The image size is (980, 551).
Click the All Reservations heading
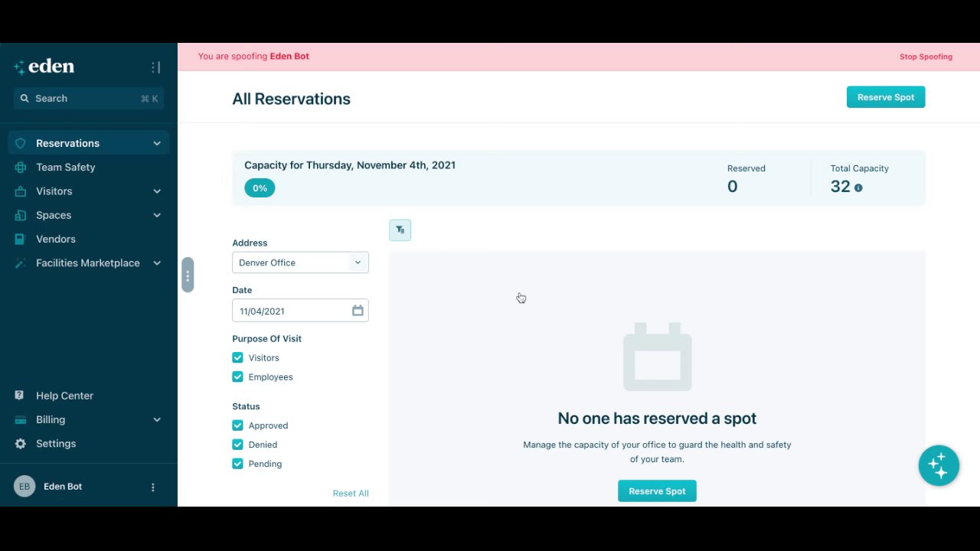[291, 99]
